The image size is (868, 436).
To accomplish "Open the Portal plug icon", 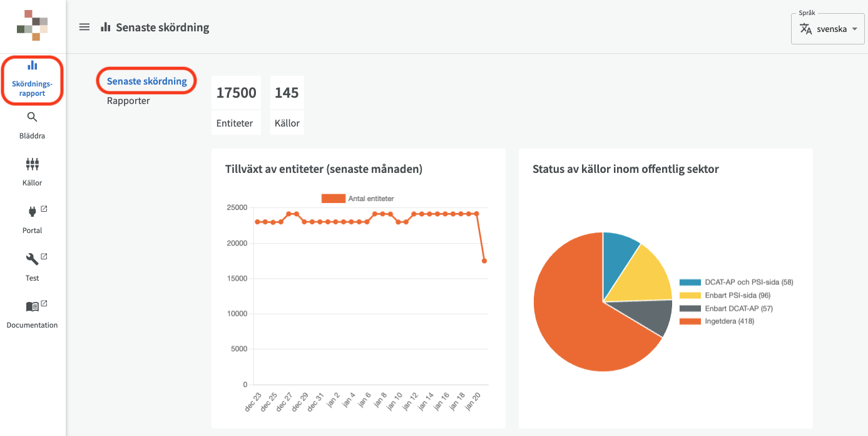I will click(x=33, y=212).
